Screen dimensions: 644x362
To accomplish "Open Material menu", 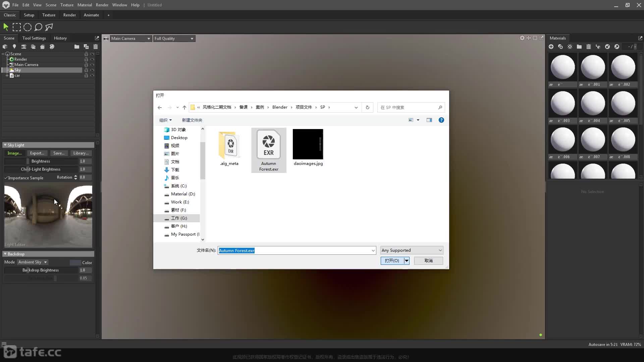I will [85, 5].
